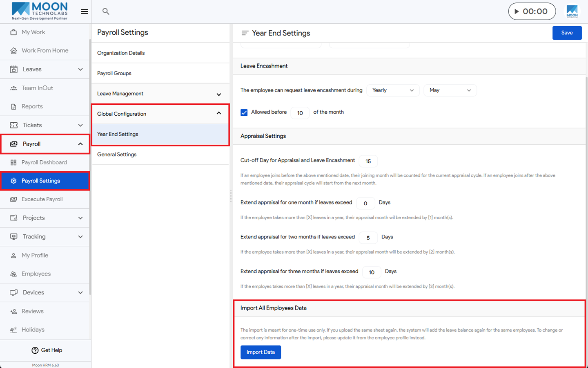Edit one month extension days field

[365, 203]
